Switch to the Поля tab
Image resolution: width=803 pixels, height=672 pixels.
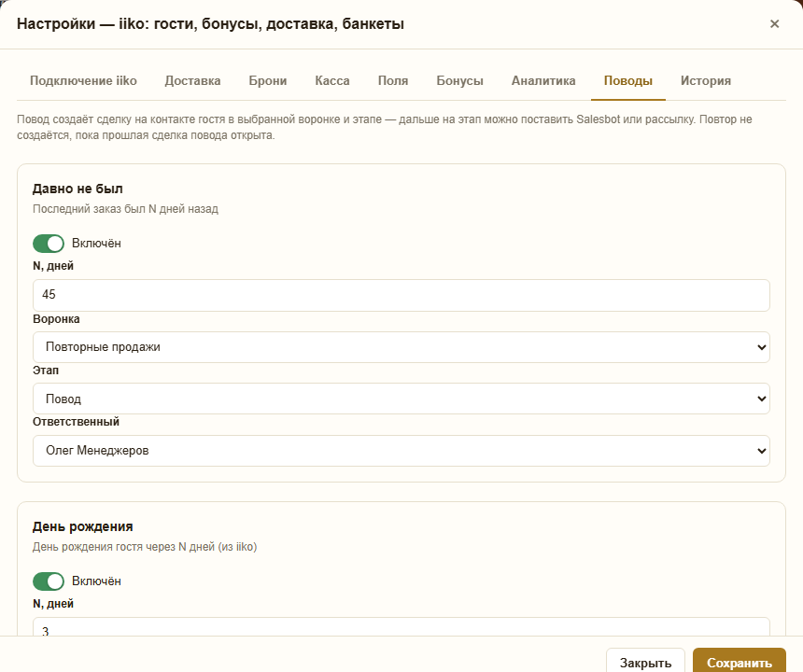pos(393,81)
